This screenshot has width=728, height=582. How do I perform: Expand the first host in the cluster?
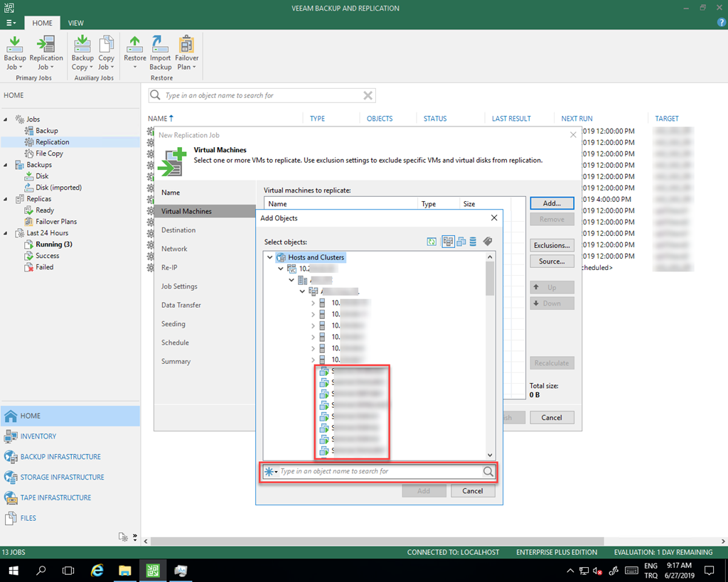pos(314,303)
